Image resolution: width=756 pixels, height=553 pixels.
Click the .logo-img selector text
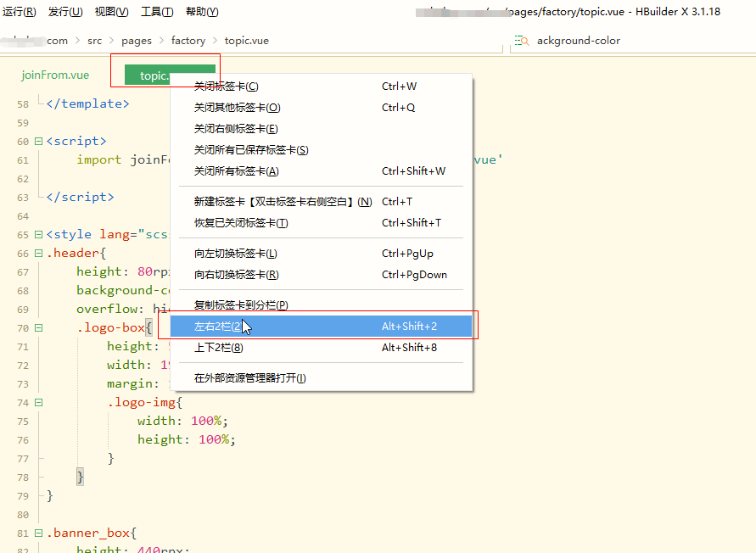tap(142, 403)
